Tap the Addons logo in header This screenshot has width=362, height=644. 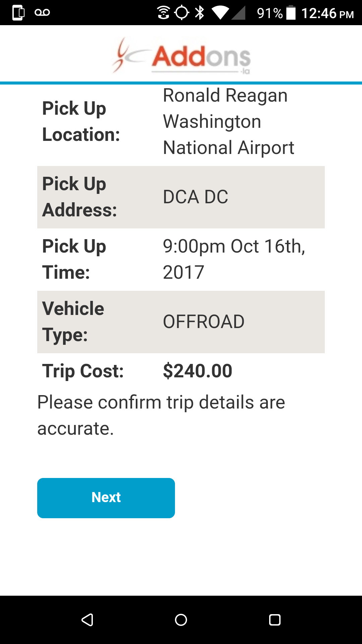(181, 56)
